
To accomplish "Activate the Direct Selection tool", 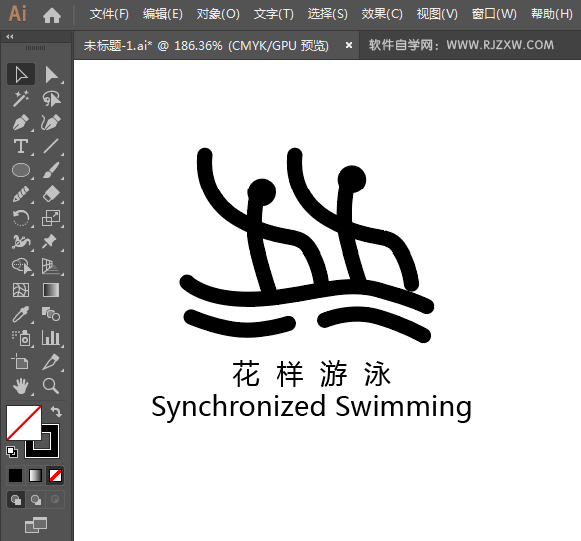I will point(51,75).
